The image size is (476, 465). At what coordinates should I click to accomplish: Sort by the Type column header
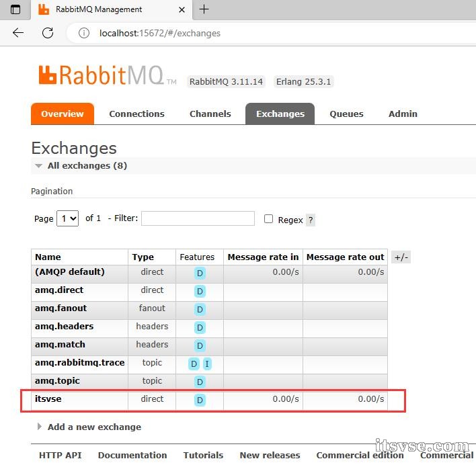click(x=143, y=257)
